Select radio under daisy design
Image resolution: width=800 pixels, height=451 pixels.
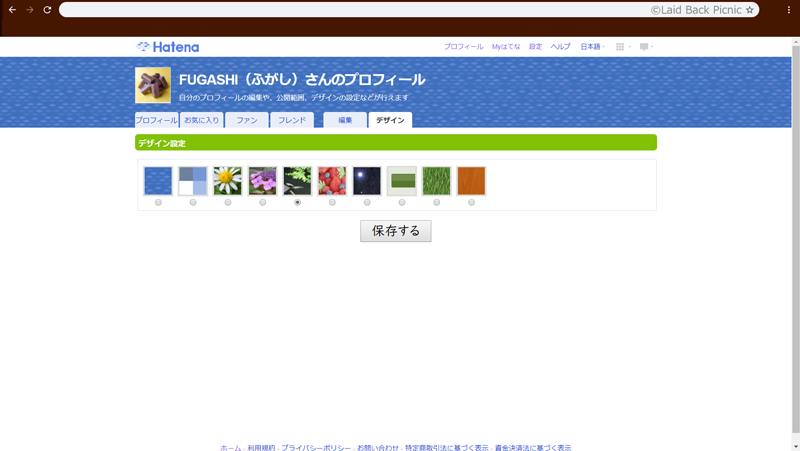tap(228, 203)
